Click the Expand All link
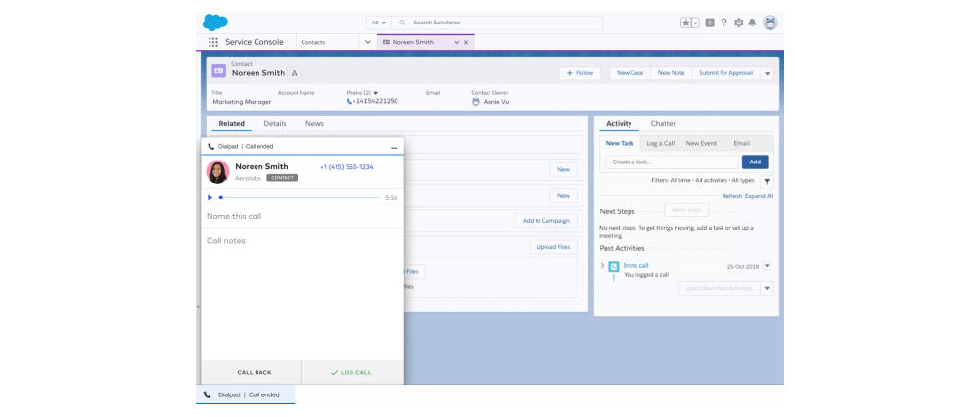 [760, 196]
